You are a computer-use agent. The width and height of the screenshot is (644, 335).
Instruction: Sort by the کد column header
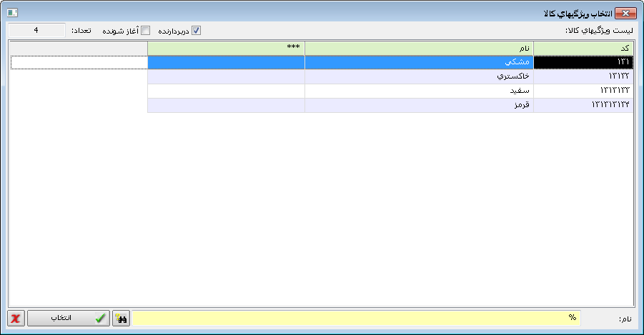(x=583, y=47)
